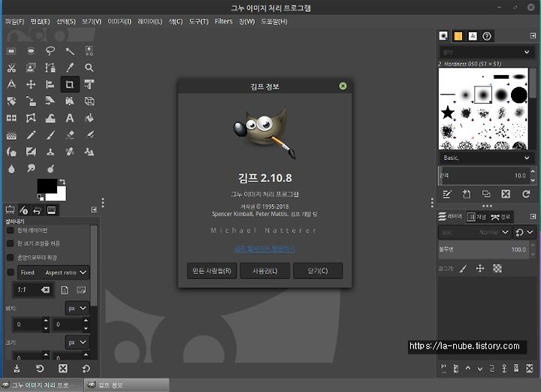Select the Measure tool
Viewport: 541px width, 392px height.
point(11,84)
